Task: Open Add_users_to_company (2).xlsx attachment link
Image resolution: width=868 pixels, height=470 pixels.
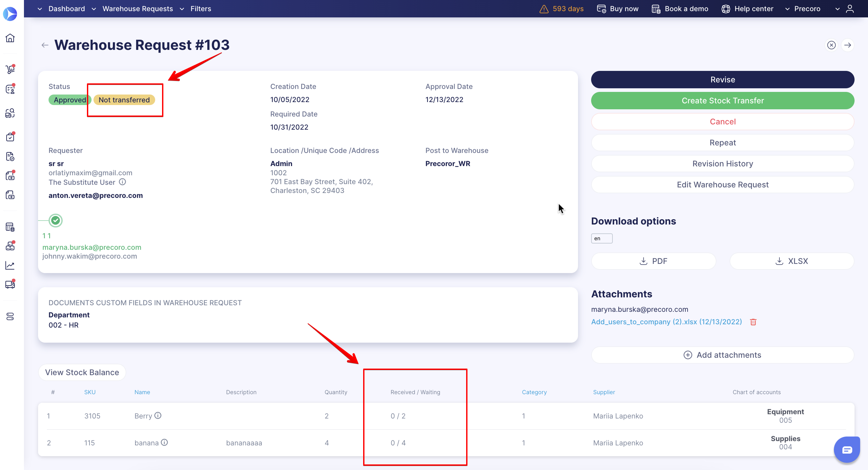Action: tap(667, 322)
